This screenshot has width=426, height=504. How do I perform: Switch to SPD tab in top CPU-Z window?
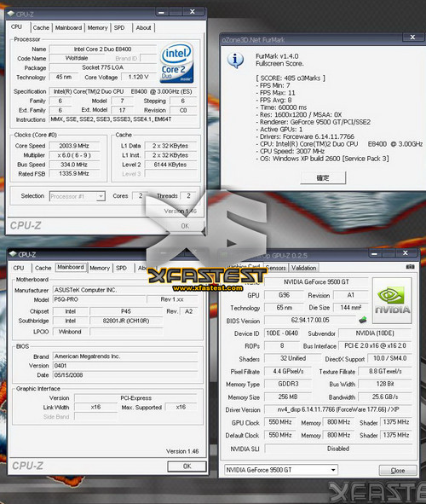point(119,27)
